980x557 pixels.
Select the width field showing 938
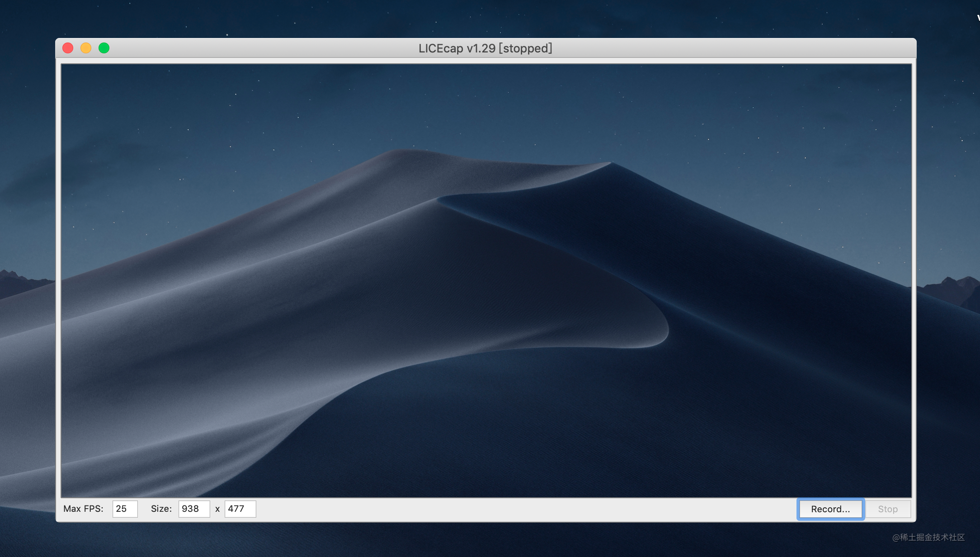(x=194, y=509)
